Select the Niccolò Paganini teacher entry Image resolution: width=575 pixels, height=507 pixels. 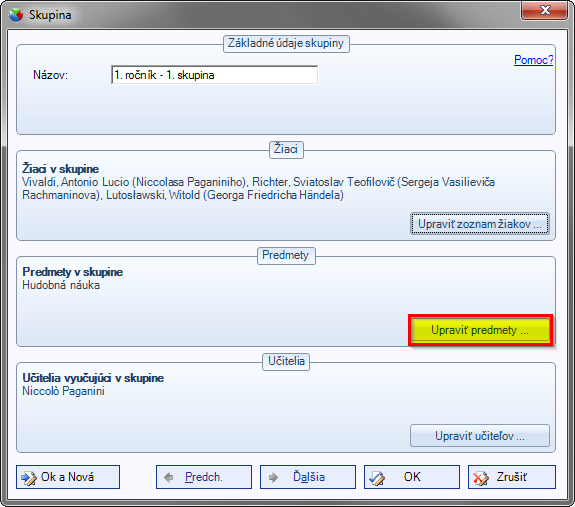pos(63,391)
